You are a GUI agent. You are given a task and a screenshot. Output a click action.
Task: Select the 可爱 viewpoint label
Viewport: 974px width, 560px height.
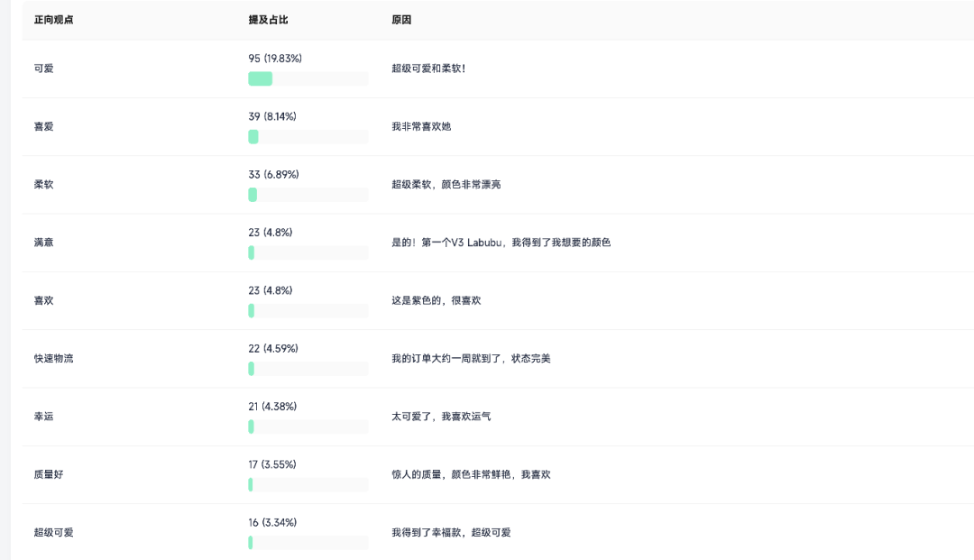[x=40, y=68]
